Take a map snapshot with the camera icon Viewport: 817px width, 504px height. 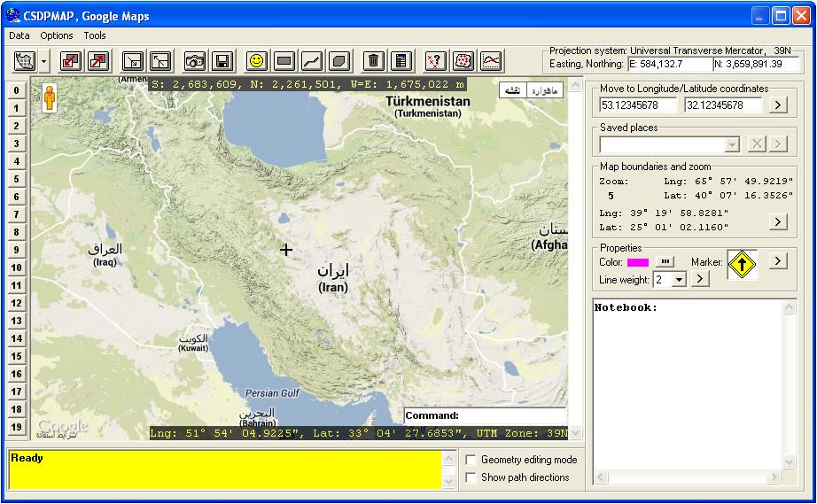click(x=195, y=61)
